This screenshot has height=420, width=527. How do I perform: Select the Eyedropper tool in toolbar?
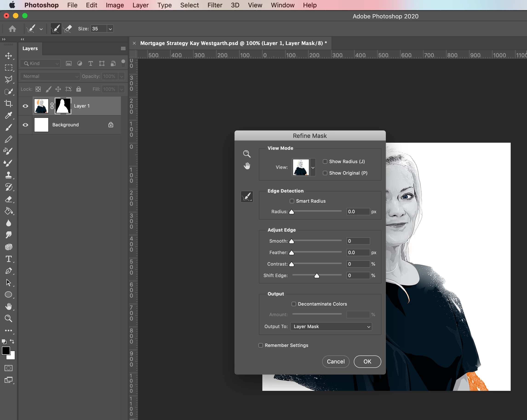click(9, 116)
